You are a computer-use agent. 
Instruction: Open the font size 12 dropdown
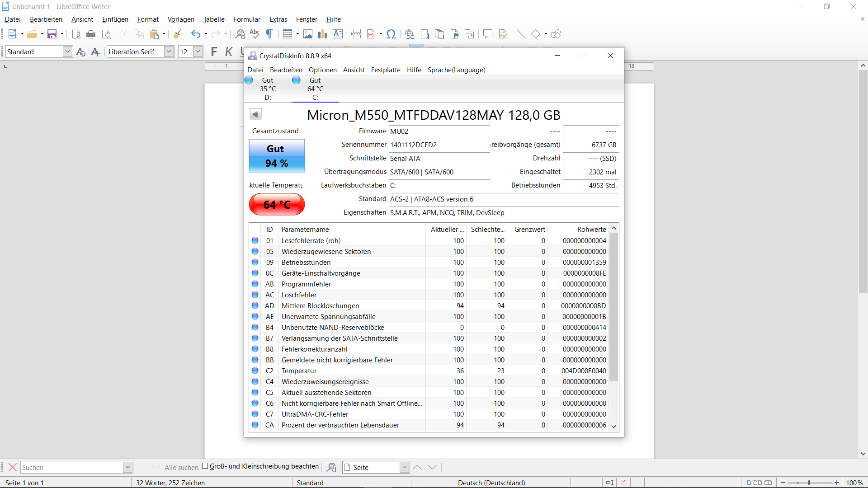198,52
